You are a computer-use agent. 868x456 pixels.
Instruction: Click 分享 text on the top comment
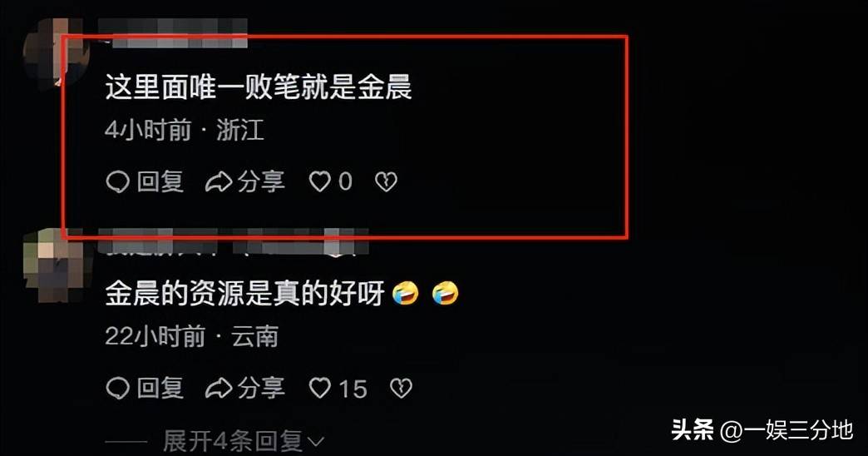tap(261, 181)
